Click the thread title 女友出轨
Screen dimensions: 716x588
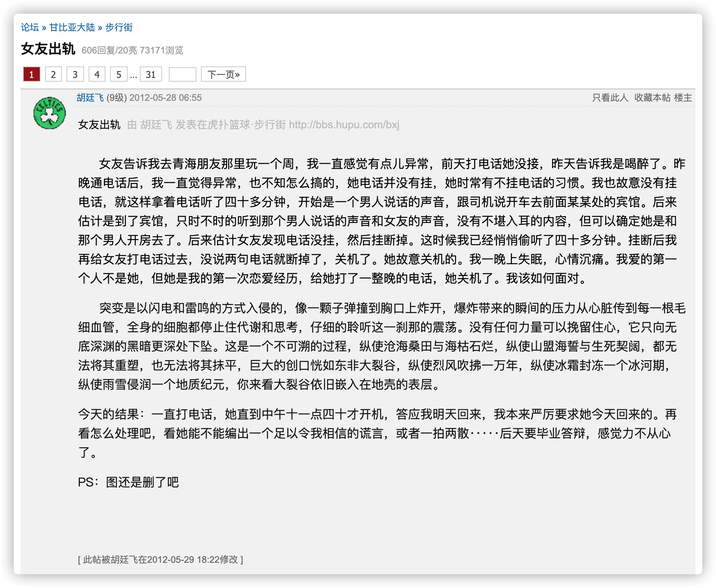coord(48,49)
